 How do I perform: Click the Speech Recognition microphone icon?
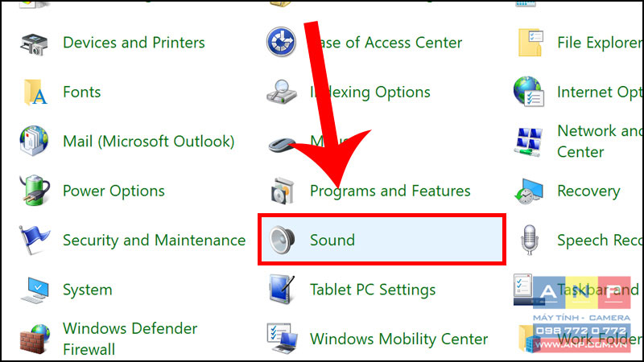(x=530, y=240)
